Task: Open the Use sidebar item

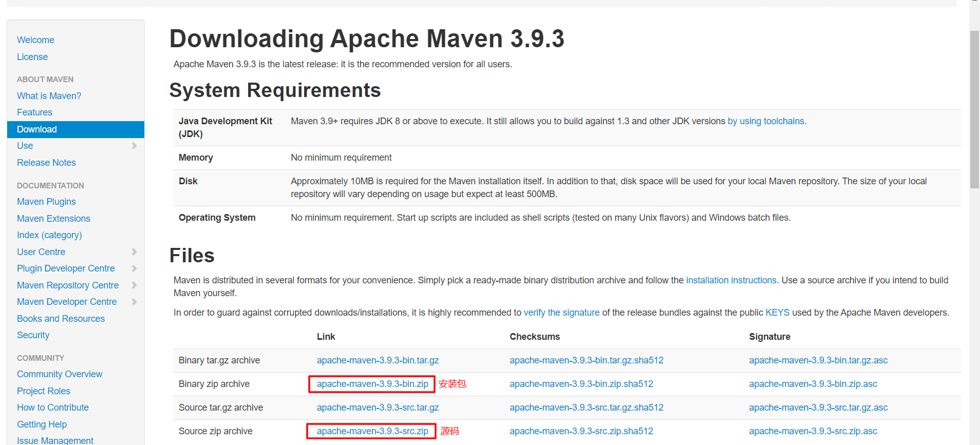Action: (25, 146)
